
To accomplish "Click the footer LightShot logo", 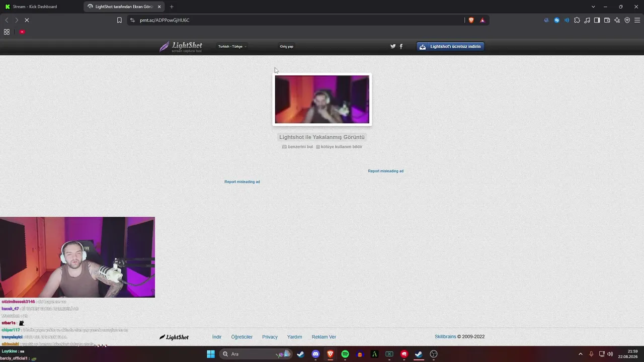I will click(174, 337).
